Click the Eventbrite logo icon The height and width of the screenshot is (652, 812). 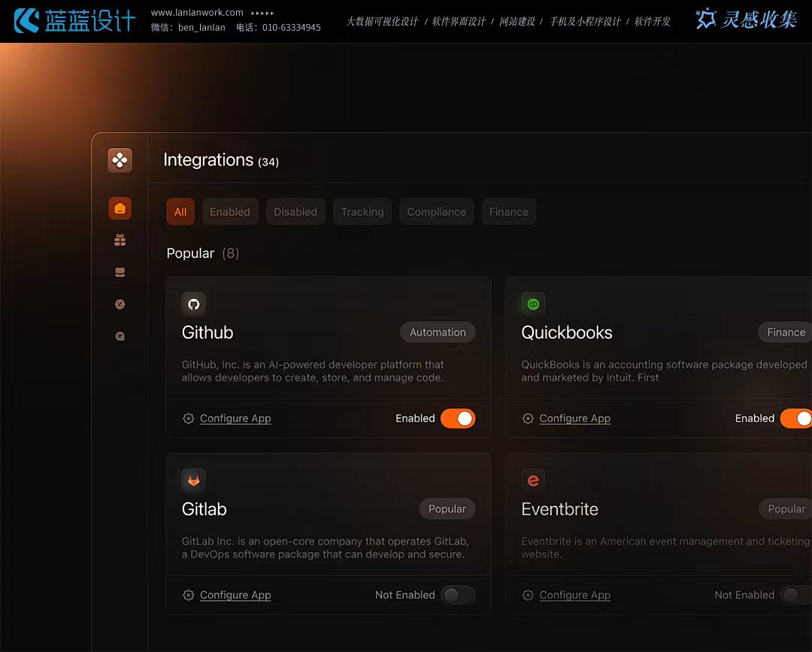(x=533, y=481)
